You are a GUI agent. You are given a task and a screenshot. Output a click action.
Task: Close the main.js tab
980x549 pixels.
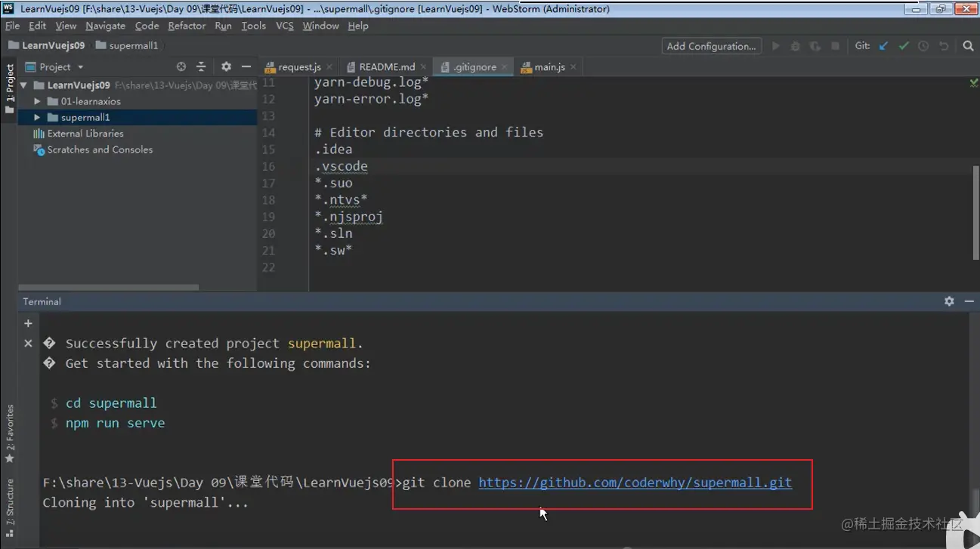[573, 67]
